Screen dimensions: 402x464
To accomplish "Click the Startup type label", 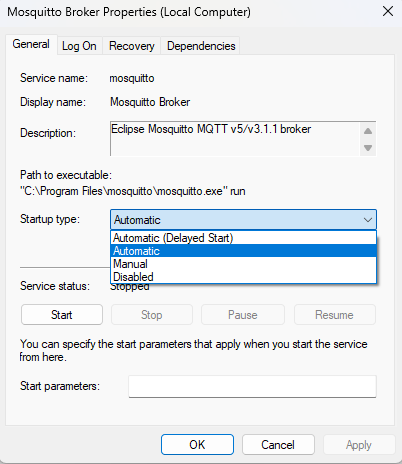I will (x=50, y=219).
